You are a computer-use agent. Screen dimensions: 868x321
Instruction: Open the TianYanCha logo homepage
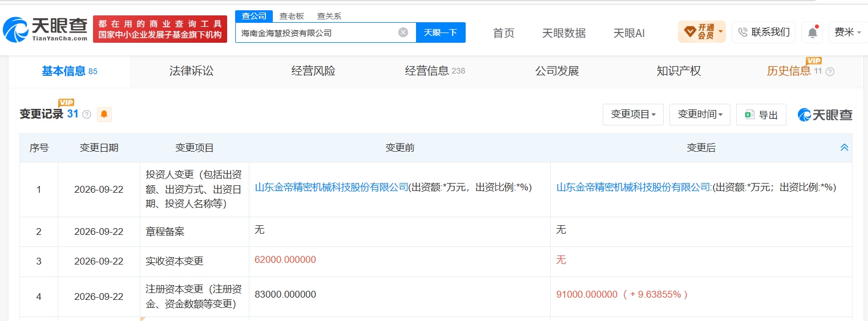[x=45, y=29]
